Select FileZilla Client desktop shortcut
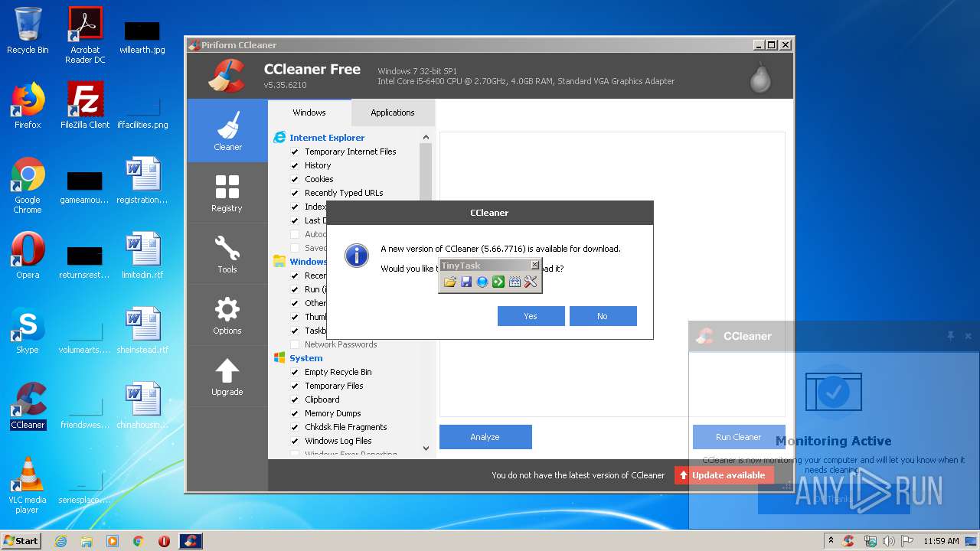Image resolution: width=980 pixels, height=551 pixels. [x=85, y=106]
